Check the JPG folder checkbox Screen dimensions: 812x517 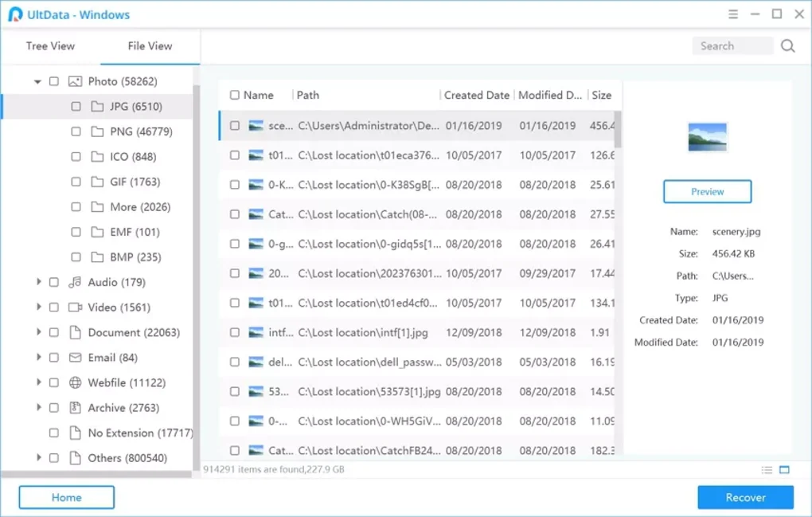[x=76, y=106]
